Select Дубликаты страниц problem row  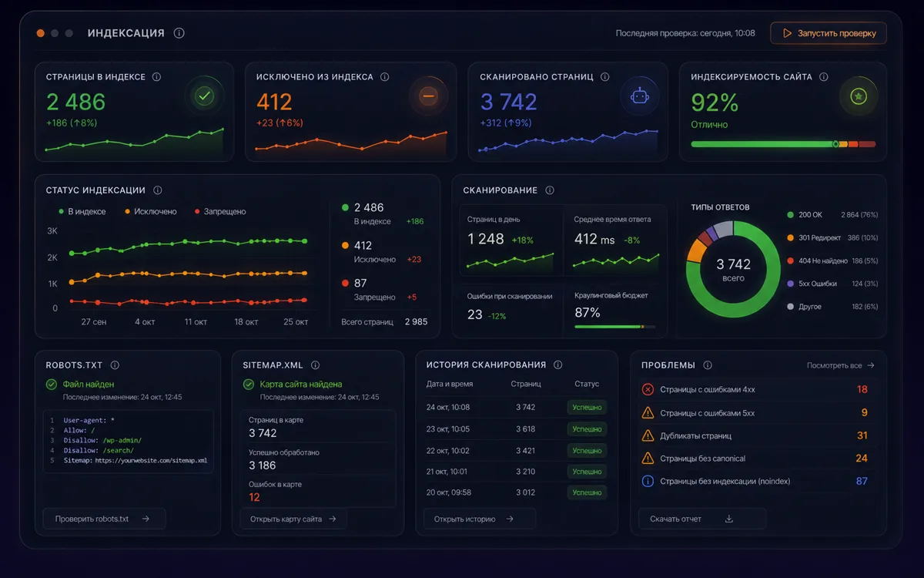pyautogui.click(x=756, y=435)
